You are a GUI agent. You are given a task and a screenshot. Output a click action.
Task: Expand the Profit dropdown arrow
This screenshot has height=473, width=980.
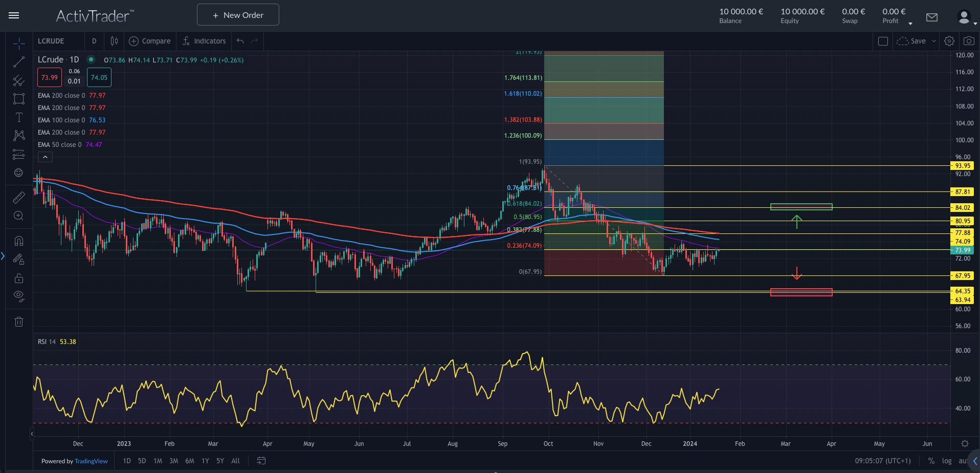point(910,24)
